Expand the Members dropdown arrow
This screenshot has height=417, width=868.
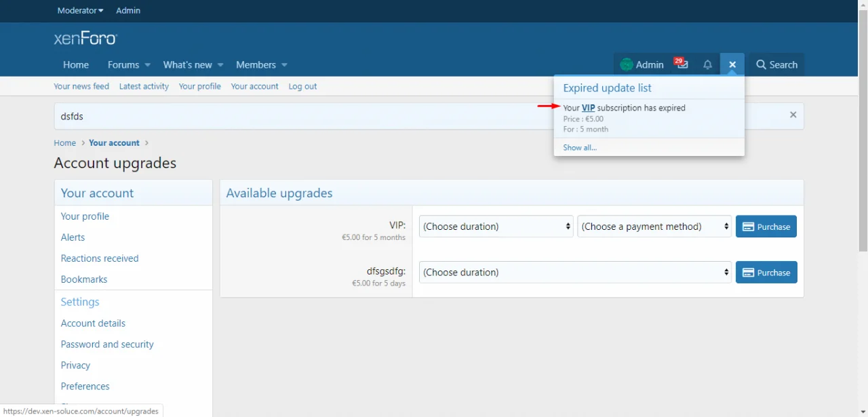pyautogui.click(x=284, y=65)
